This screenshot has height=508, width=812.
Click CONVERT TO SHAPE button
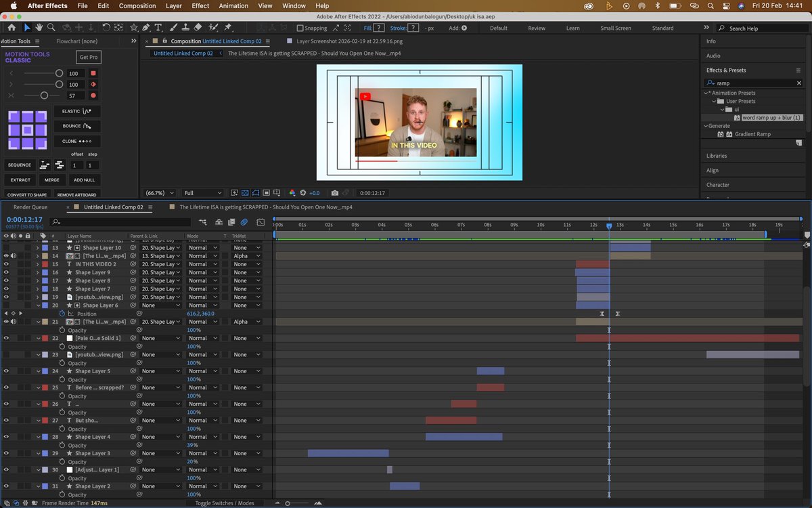pyautogui.click(x=27, y=195)
